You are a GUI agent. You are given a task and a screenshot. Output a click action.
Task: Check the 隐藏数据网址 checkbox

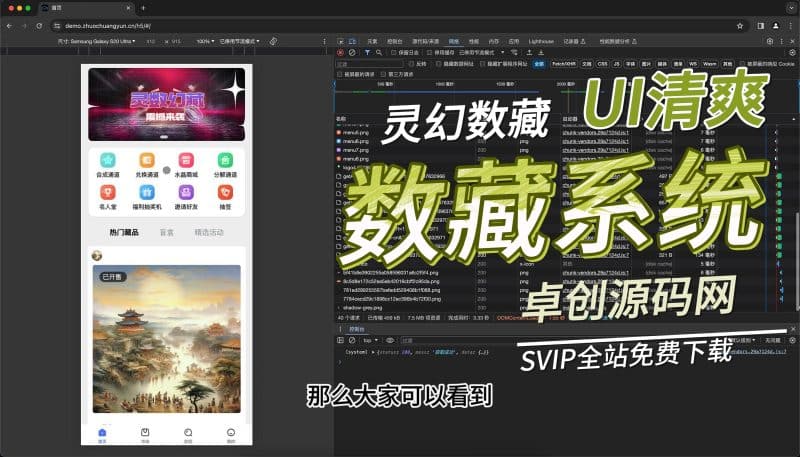(x=438, y=64)
